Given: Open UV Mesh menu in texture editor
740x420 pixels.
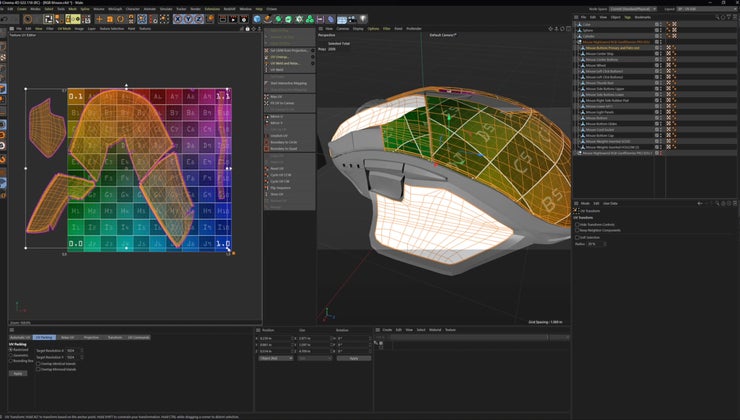Looking at the screenshot, I should (64, 29).
